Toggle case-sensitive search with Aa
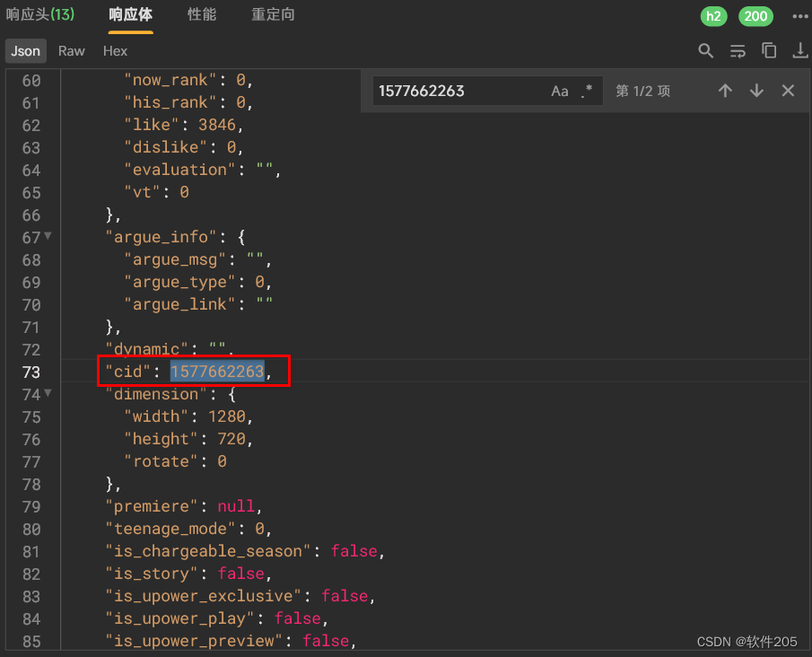 click(560, 91)
